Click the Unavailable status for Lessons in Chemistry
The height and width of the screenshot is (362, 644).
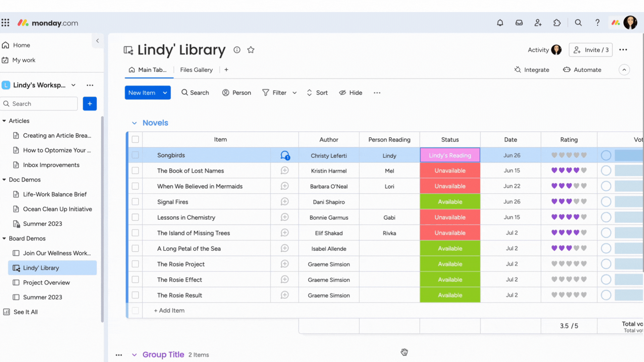click(450, 217)
